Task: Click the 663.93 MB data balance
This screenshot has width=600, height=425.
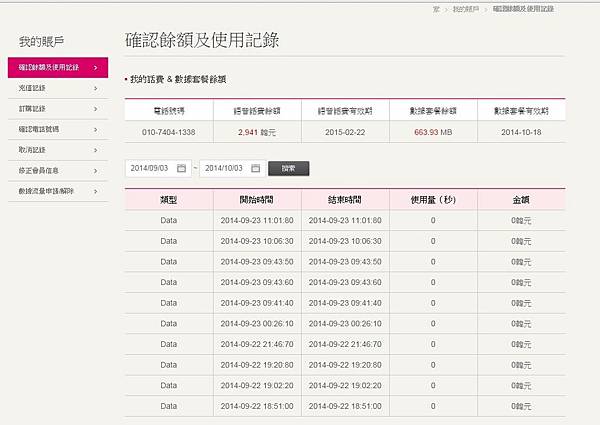Action: [433, 132]
